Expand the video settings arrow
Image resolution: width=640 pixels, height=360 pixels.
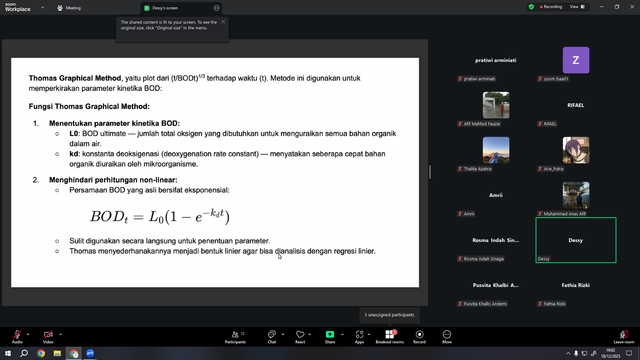click(60, 334)
